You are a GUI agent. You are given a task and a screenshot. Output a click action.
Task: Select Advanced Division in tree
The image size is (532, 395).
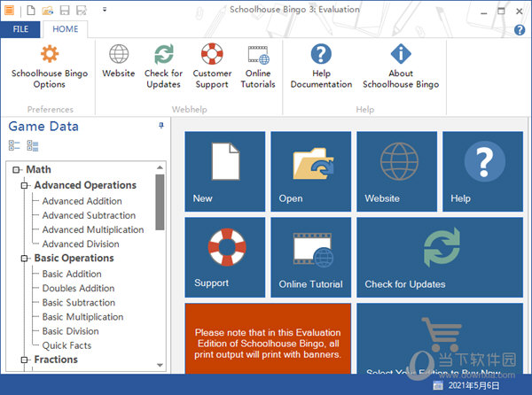pyautogui.click(x=81, y=244)
